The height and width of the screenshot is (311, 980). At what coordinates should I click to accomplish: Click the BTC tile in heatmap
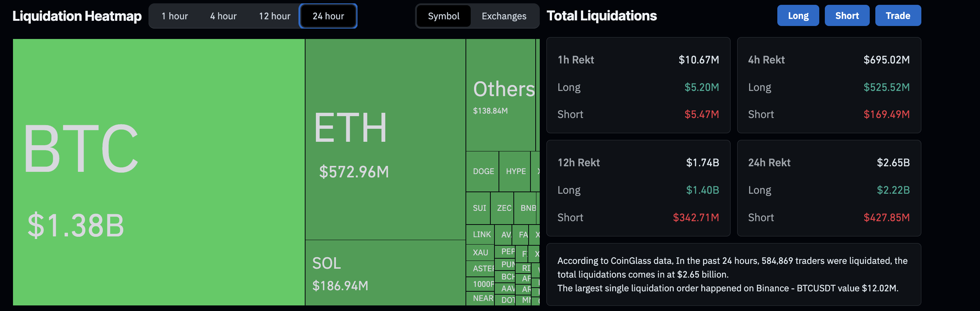click(x=159, y=172)
